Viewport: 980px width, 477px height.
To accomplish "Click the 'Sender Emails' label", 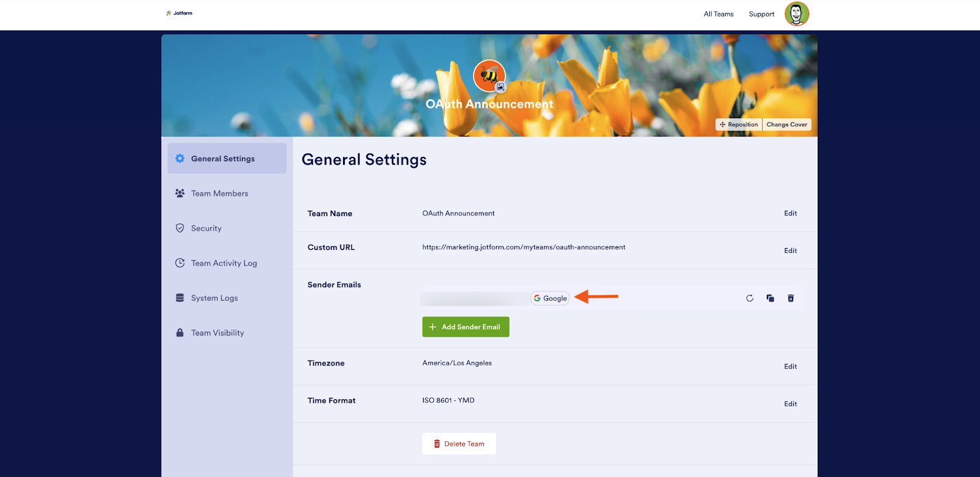I will (334, 285).
